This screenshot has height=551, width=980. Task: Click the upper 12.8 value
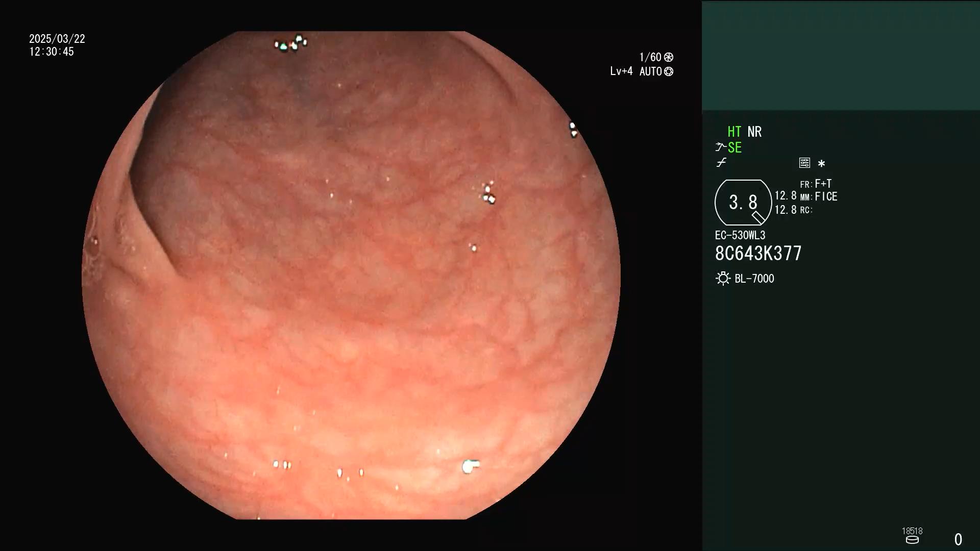(786, 196)
